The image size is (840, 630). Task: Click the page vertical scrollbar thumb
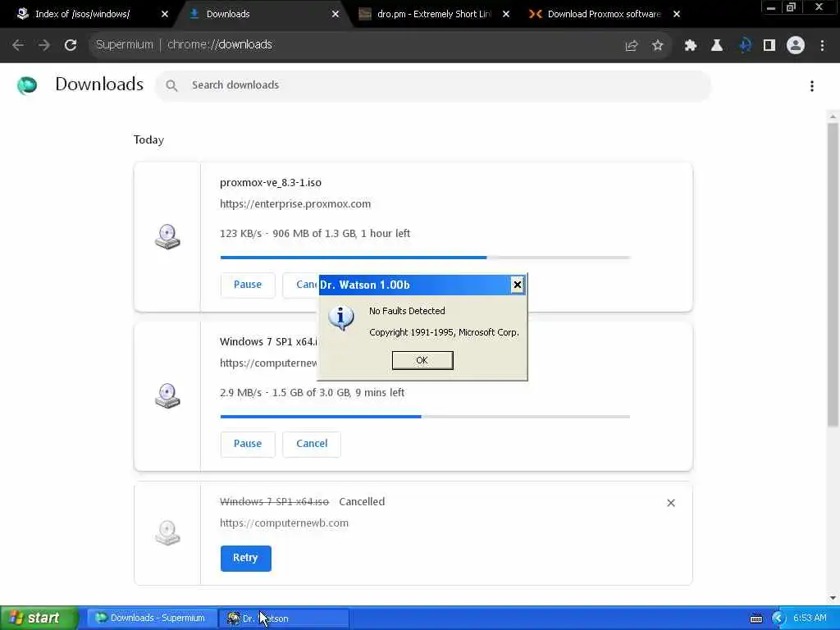click(833, 274)
